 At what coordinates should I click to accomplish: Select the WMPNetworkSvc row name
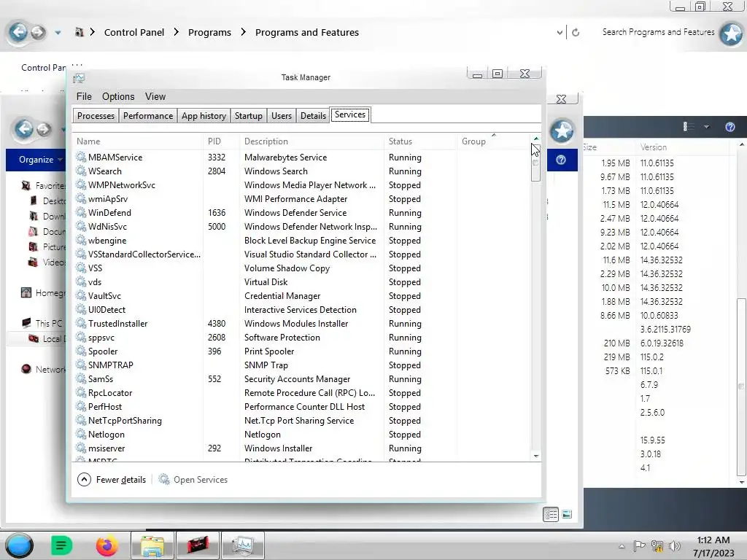(x=122, y=184)
